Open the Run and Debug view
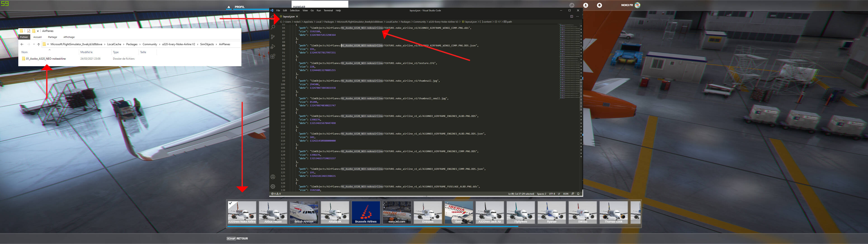 point(273,47)
